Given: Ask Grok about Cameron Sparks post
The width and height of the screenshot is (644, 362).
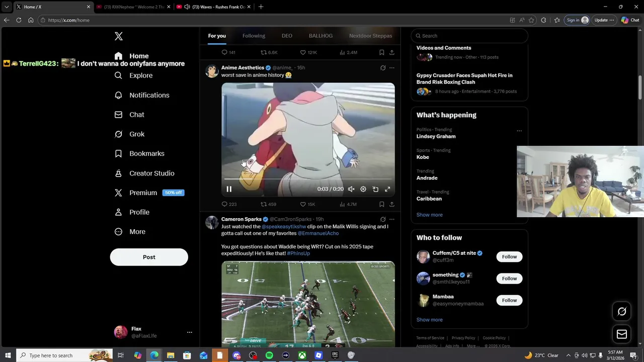Looking at the screenshot, I should click(383, 219).
